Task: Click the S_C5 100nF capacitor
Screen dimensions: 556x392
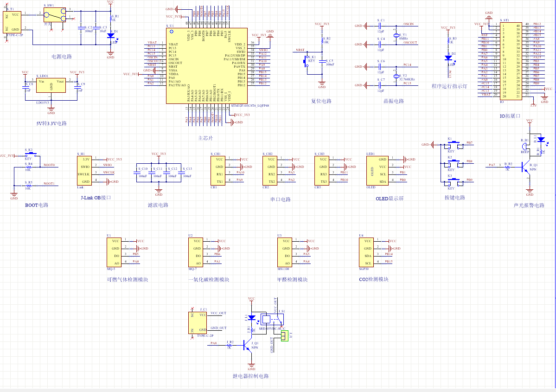Action: (x=322, y=61)
